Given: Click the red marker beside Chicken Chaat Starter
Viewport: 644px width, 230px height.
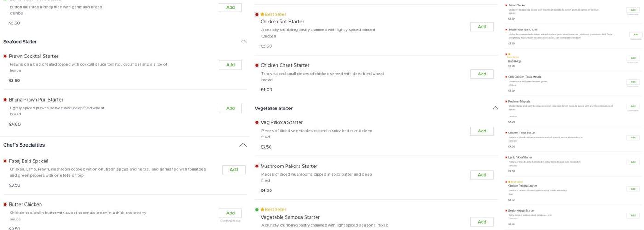Looking at the screenshot, I should (257, 65).
